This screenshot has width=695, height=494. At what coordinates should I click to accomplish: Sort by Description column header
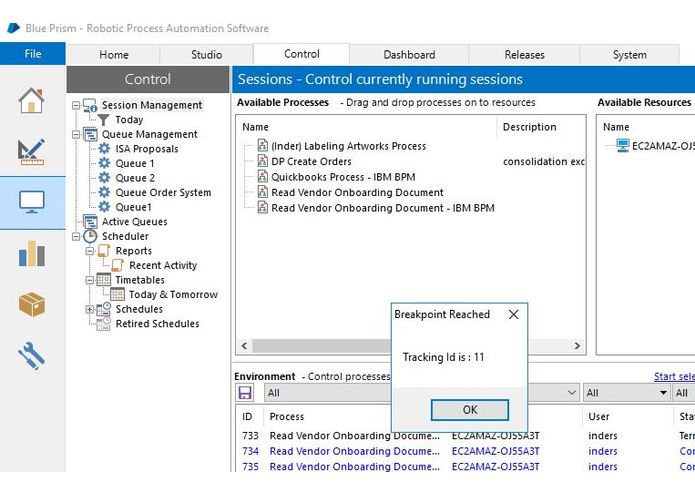(x=529, y=127)
